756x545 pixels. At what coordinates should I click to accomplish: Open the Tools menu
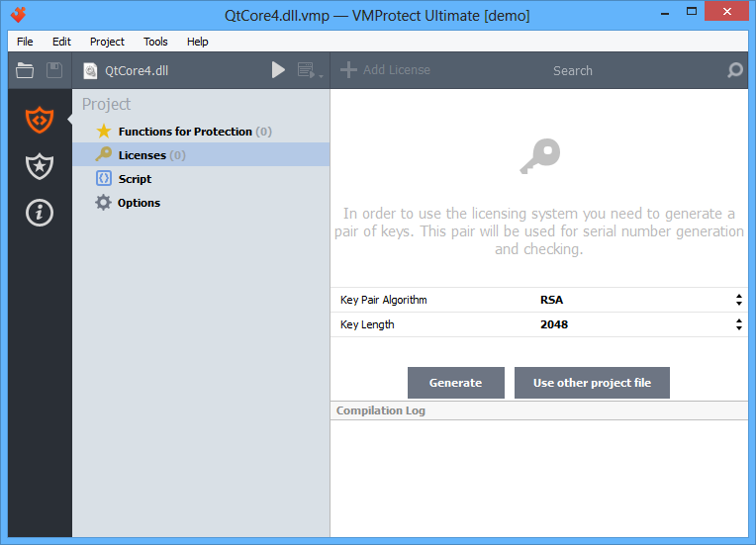[x=155, y=42]
